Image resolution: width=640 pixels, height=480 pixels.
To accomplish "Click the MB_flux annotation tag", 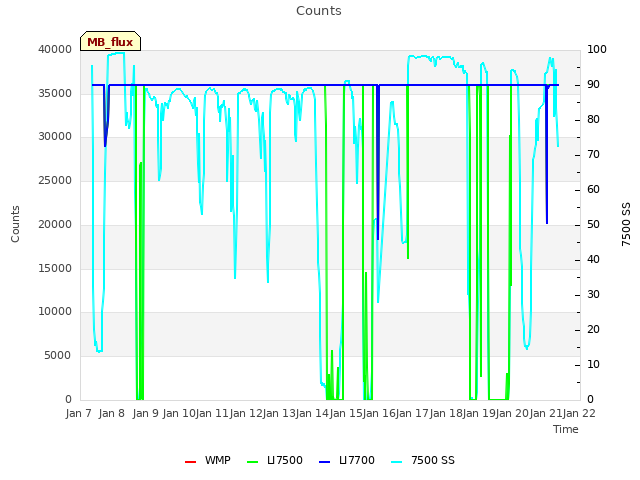I will click(x=110, y=41).
